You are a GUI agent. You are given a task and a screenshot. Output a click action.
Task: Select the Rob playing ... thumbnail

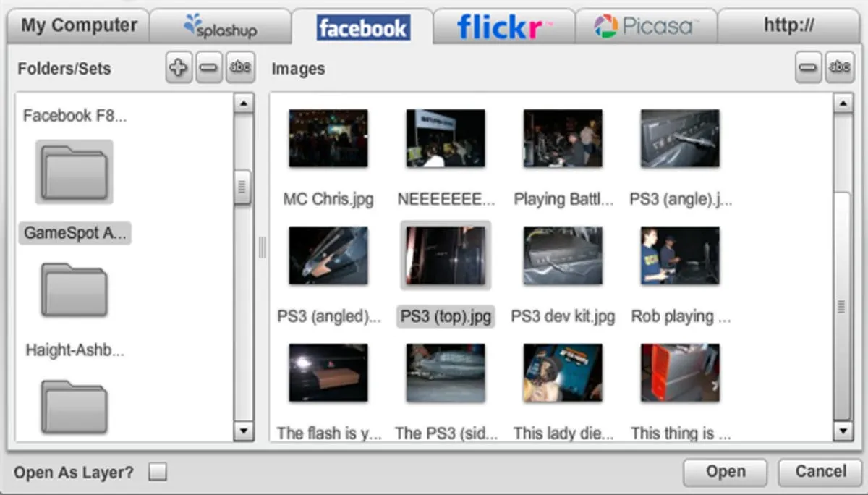(x=680, y=255)
